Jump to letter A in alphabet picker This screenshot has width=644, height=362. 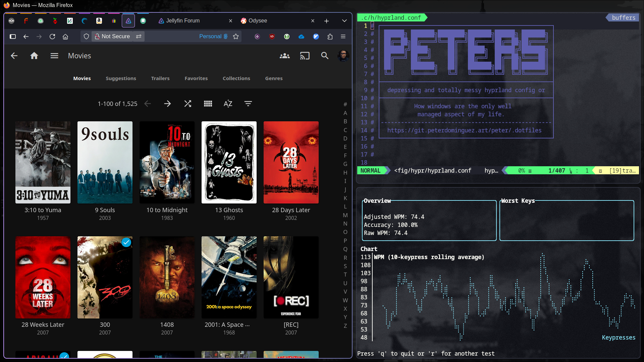click(345, 113)
